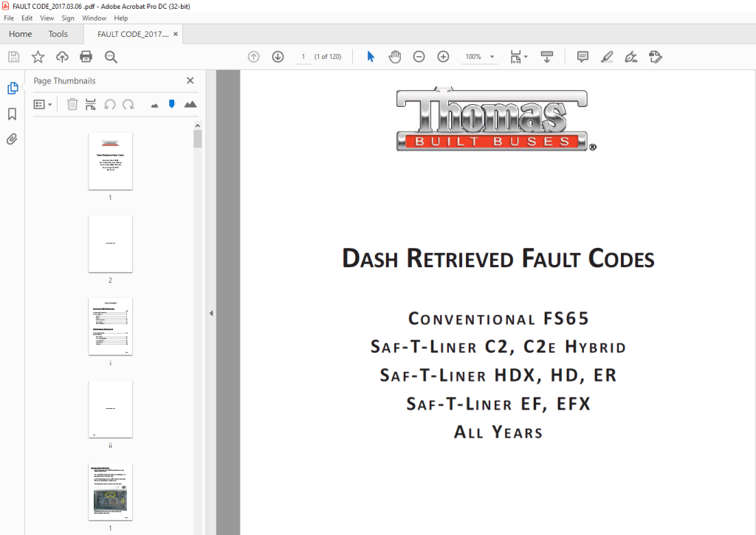Image resolution: width=756 pixels, height=535 pixels.
Task: Add file to starred favorites
Action: click(38, 57)
